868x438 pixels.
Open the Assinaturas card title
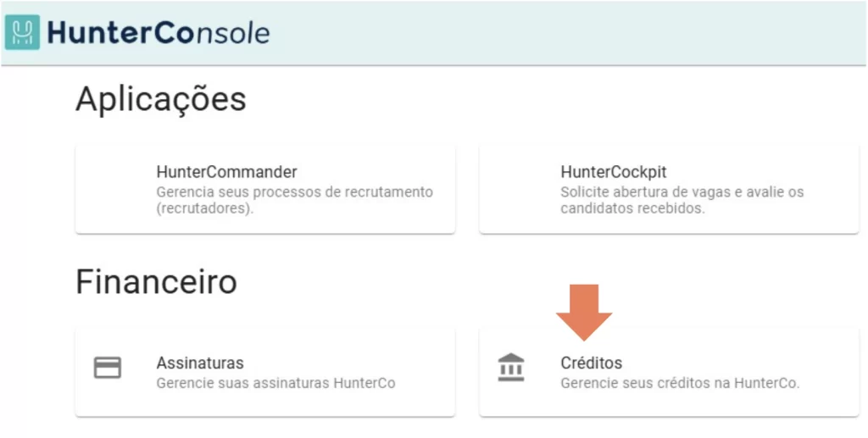200,363
